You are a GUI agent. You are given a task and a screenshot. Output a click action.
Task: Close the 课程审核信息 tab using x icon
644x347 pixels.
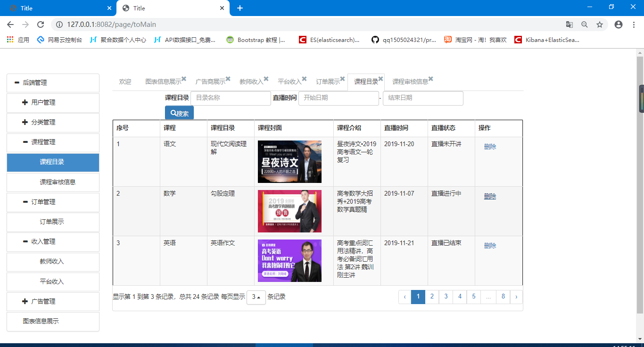pyautogui.click(x=430, y=79)
